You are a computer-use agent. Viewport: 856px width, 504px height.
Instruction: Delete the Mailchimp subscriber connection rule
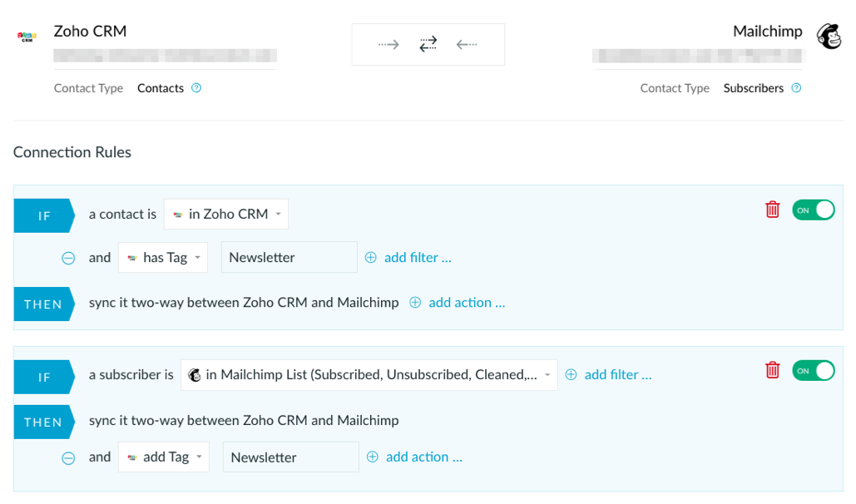point(773,369)
